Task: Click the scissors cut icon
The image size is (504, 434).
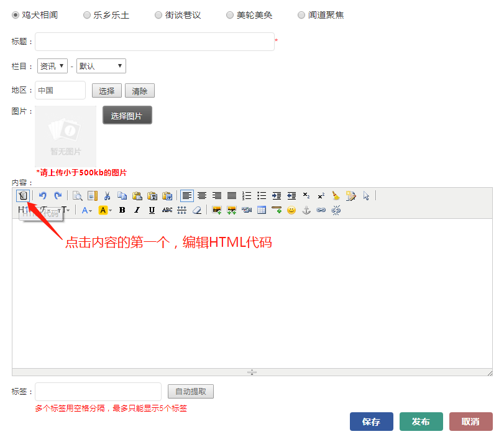Action: [108, 196]
